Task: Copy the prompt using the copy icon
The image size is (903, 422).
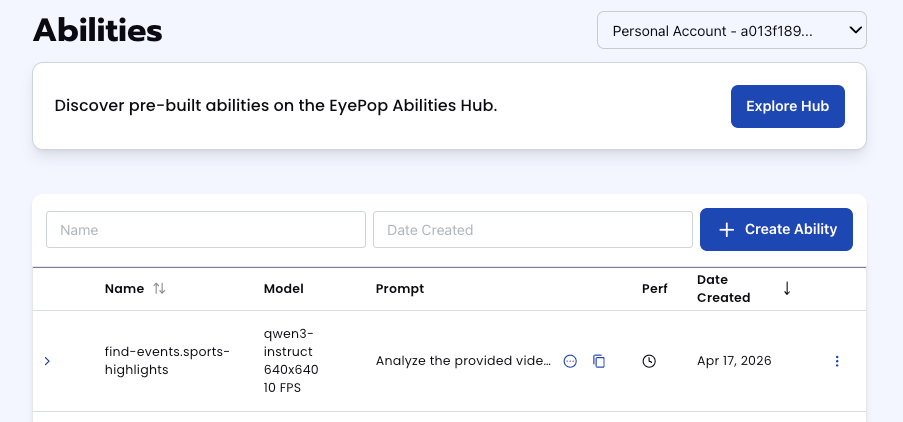Action: click(599, 361)
